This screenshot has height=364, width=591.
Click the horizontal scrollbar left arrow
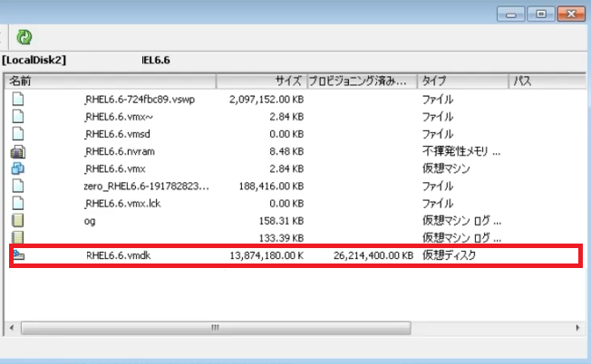[x=12, y=328]
